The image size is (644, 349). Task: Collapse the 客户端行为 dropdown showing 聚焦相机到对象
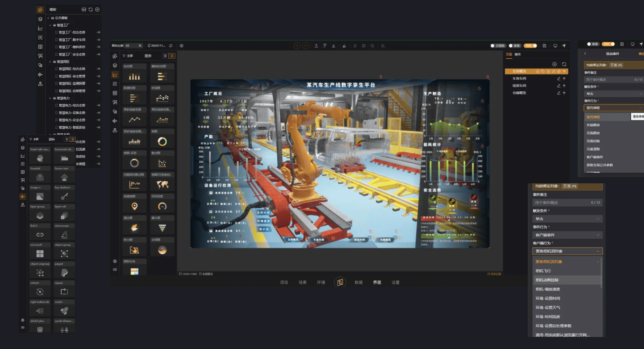(x=567, y=251)
